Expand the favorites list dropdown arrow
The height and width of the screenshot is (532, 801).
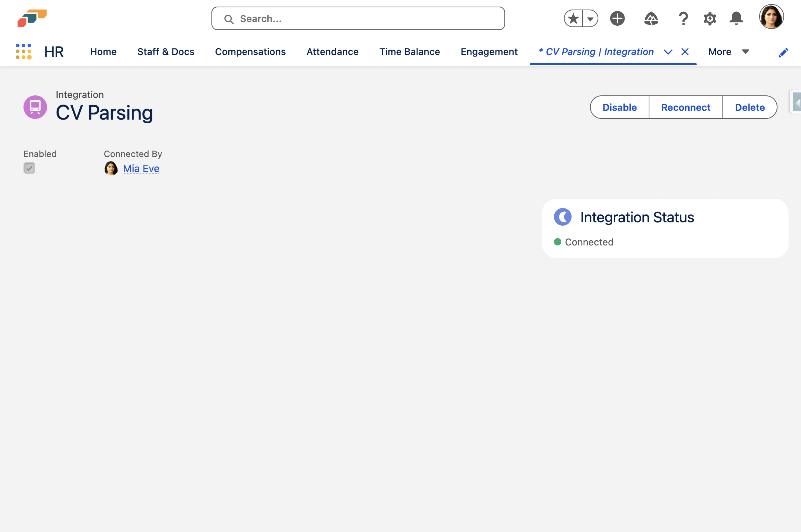[590, 19]
